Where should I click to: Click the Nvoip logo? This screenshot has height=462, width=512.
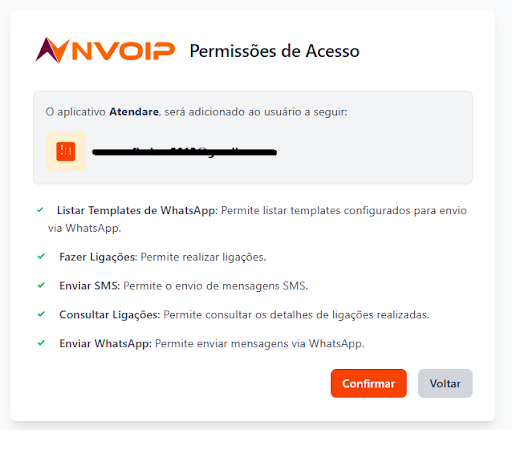click(x=105, y=50)
